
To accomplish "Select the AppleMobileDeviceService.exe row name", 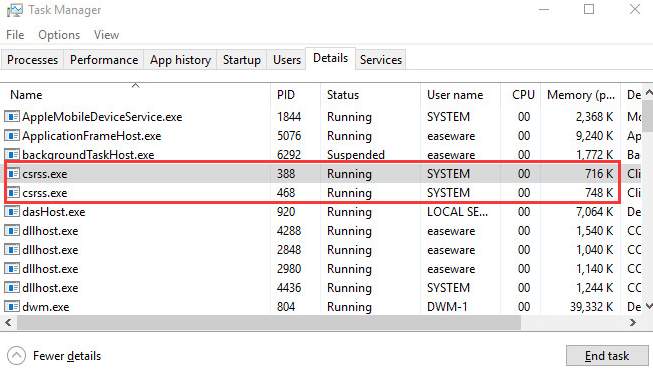I will coord(102,117).
